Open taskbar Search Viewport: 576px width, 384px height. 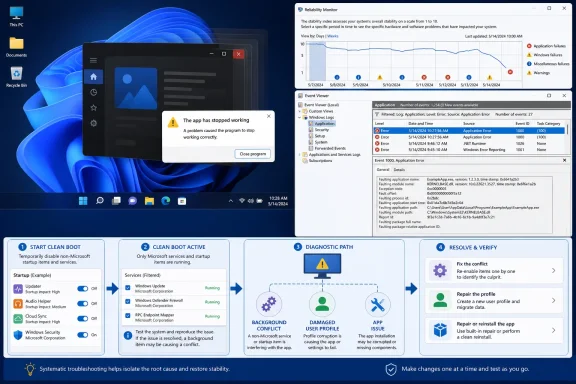[x=100, y=201]
